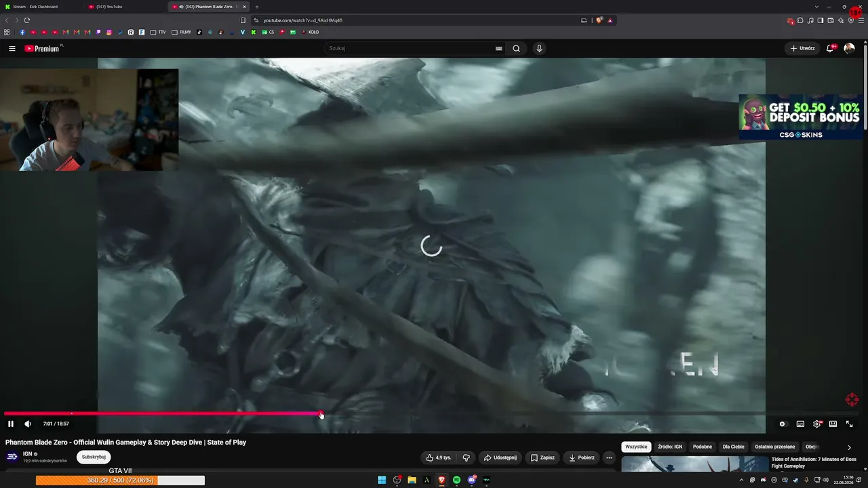The height and width of the screenshot is (488, 868).
Task: Open player settings gear
Action: coord(816,424)
